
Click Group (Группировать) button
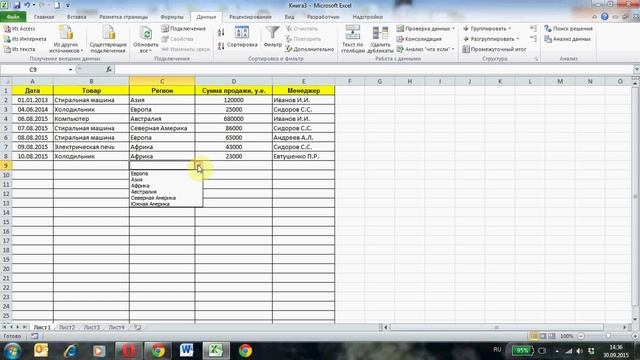[x=487, y=29]
